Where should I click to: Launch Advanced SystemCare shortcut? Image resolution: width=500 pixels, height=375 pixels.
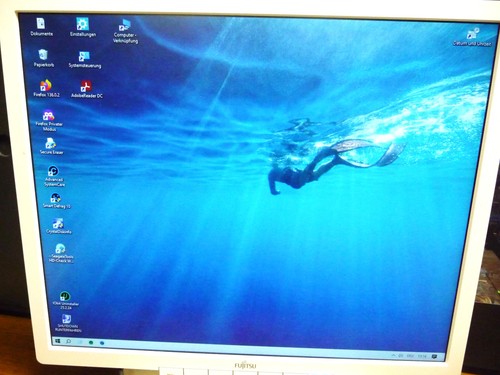tap(54, 175)
